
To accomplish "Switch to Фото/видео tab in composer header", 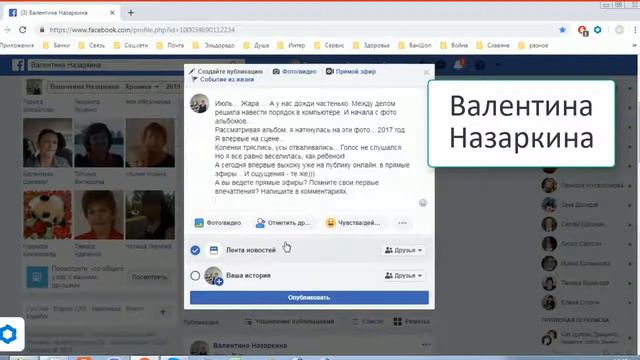I will click(295, 71).
